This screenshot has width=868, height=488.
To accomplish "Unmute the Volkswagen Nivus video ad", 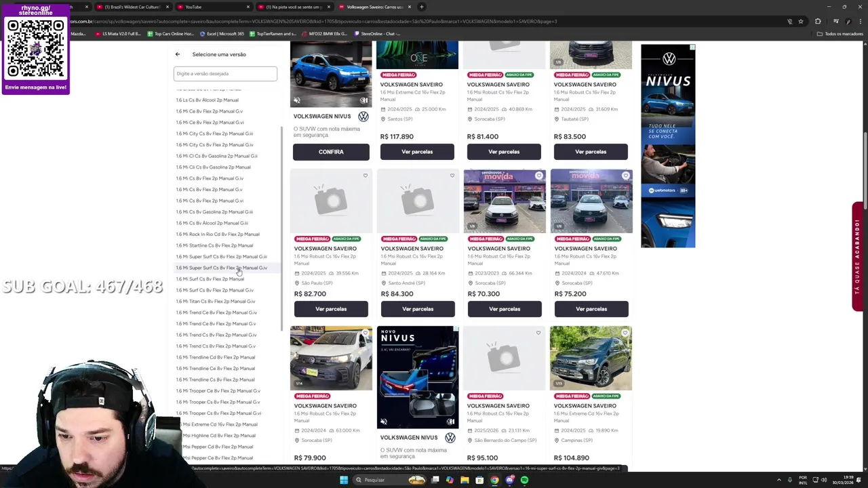I will point(297,100).
